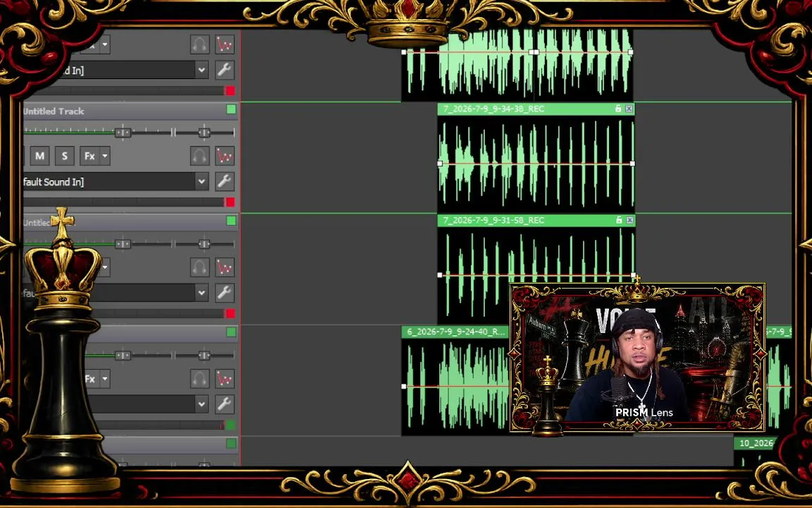This screenshot has width=812, height=508.
Task: Expand the Fx dropdown arrow on Untitled Track
Action: pyautogui.click(x=105, y=155)
